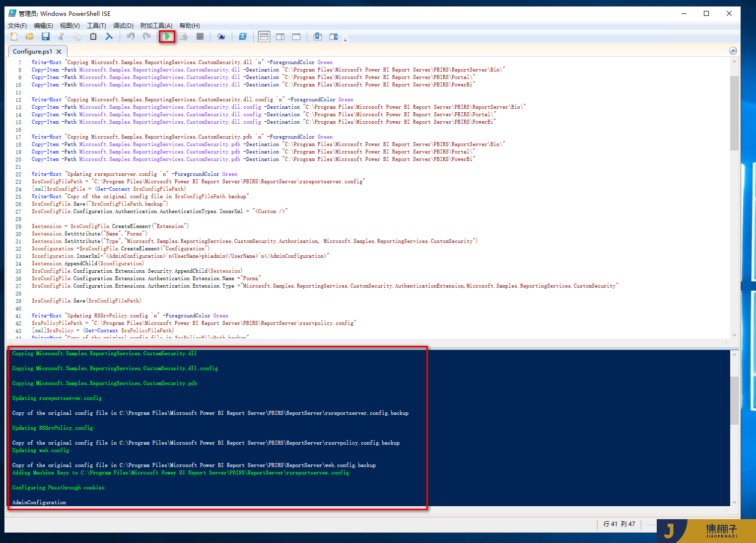Screen dimensions: 756x543
Task: Expand the toolbar overflow options arrow
Action: 345,39
